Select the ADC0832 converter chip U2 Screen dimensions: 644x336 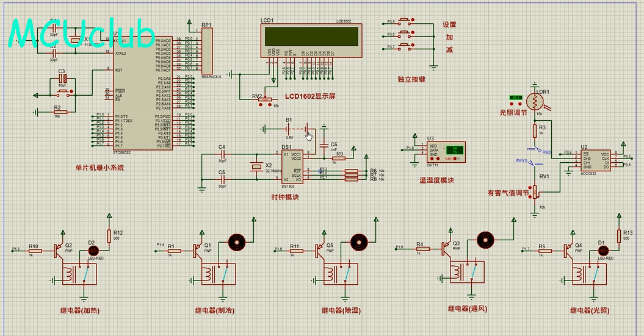coord(595,160)
